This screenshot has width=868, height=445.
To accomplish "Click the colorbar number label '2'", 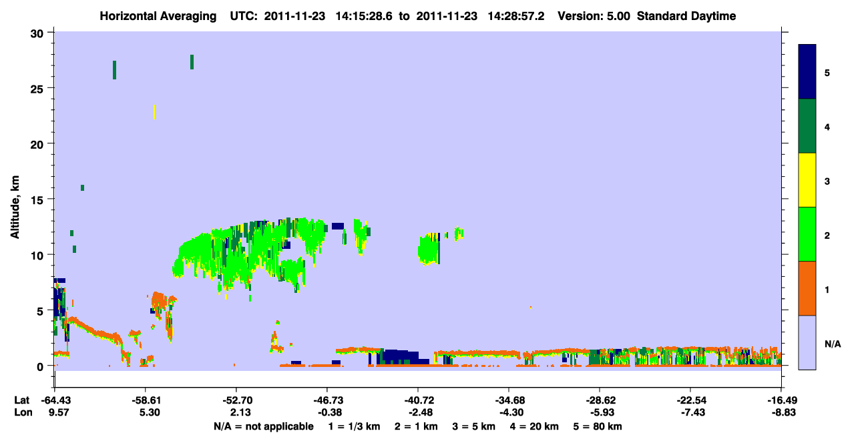I will [x=827, y=236].
